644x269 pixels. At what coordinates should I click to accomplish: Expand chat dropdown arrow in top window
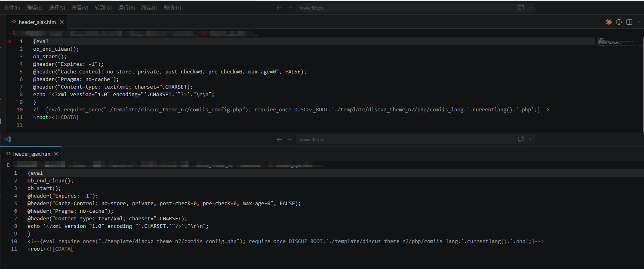[531, 8]
